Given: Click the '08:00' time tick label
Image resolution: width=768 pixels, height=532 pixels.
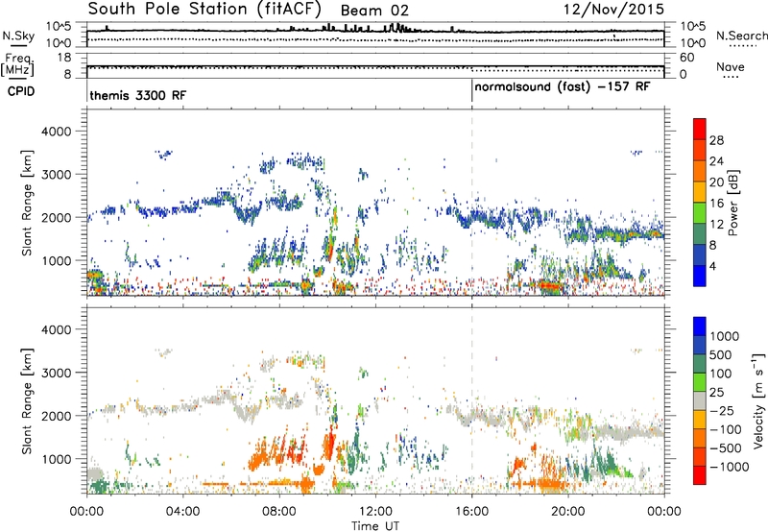Looking at the screenshot, I should click(x=279, y=512).
